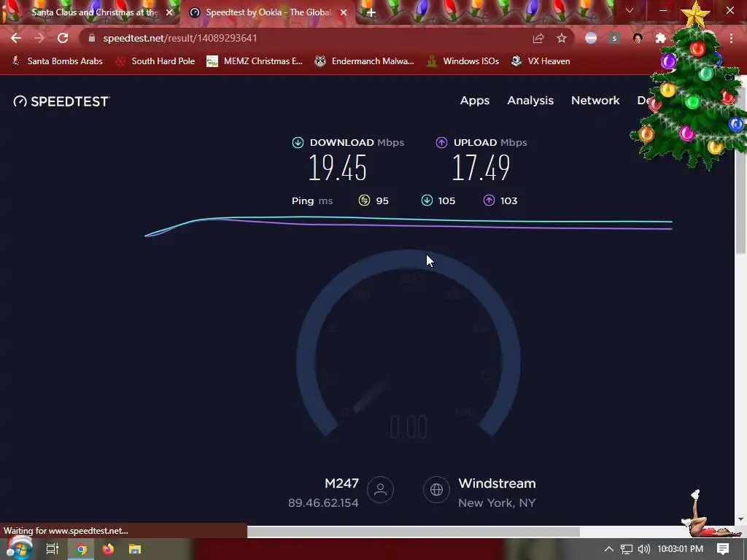Open the striped flag extension icon
Image resolution: width=747 pixels, height=560 pixels.
591,38
